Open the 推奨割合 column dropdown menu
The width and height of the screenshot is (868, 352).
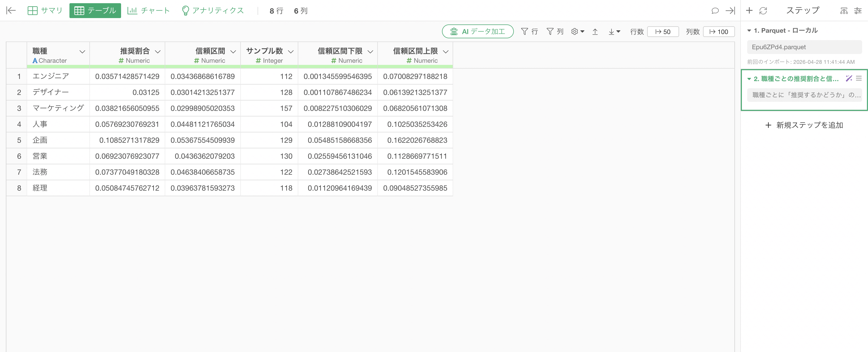157,52
